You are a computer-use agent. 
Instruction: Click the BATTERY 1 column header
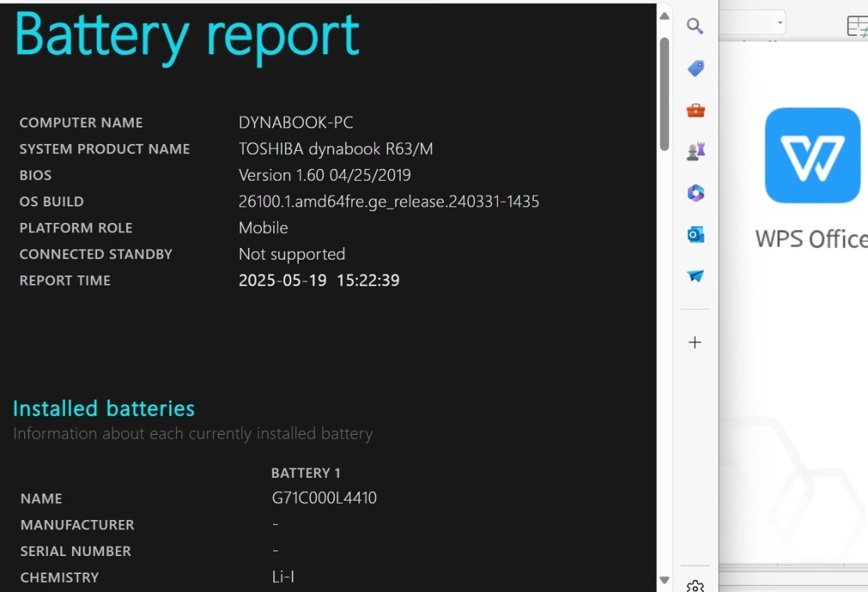(305, 473)
